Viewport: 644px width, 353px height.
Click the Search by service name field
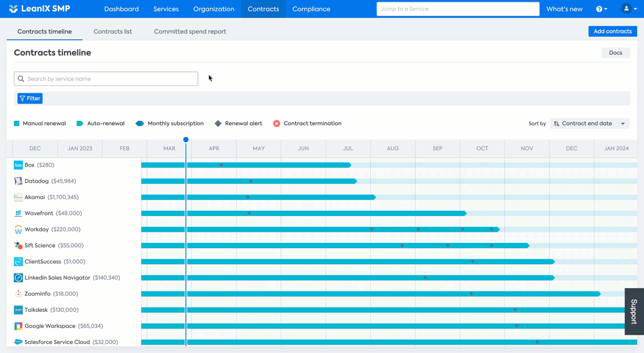point(106,79)
